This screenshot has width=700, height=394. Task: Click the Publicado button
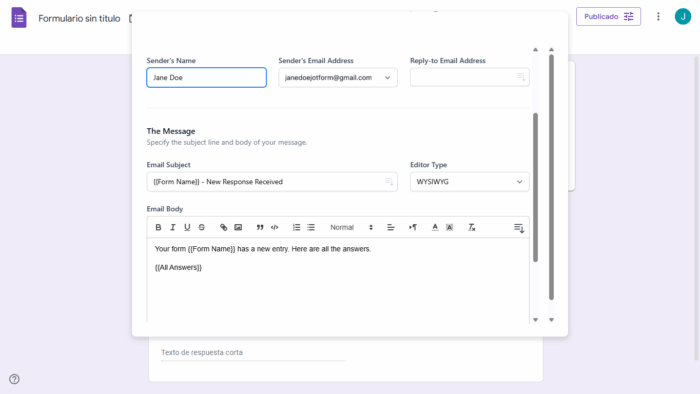608,17
